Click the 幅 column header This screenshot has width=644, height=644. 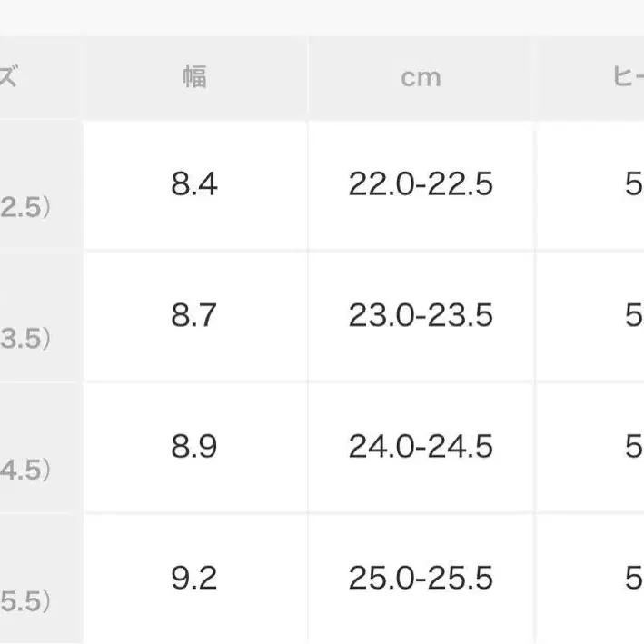click(x=194, y=78)
